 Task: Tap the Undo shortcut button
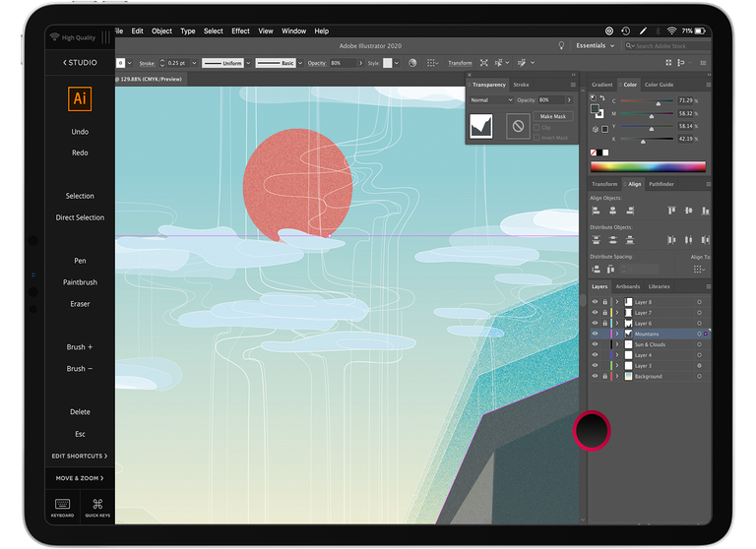point(80,132)
